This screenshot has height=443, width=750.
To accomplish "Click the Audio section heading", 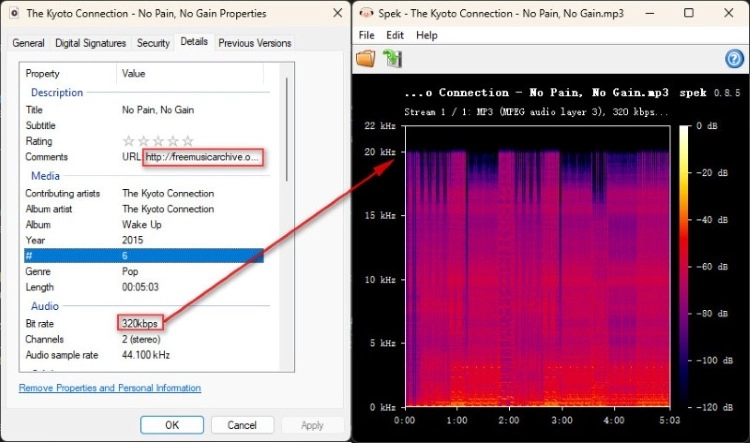I will click(45, 306).
